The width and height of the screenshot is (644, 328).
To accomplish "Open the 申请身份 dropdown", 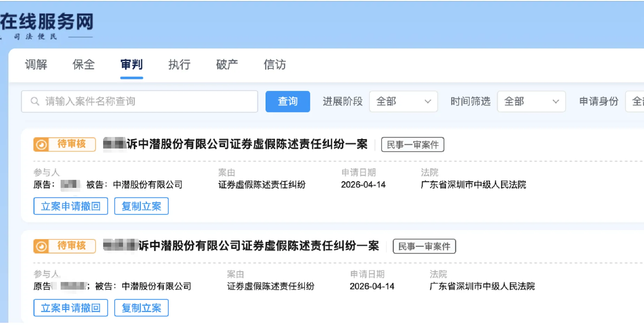I will pyautogui.click(x=635, y=101).
